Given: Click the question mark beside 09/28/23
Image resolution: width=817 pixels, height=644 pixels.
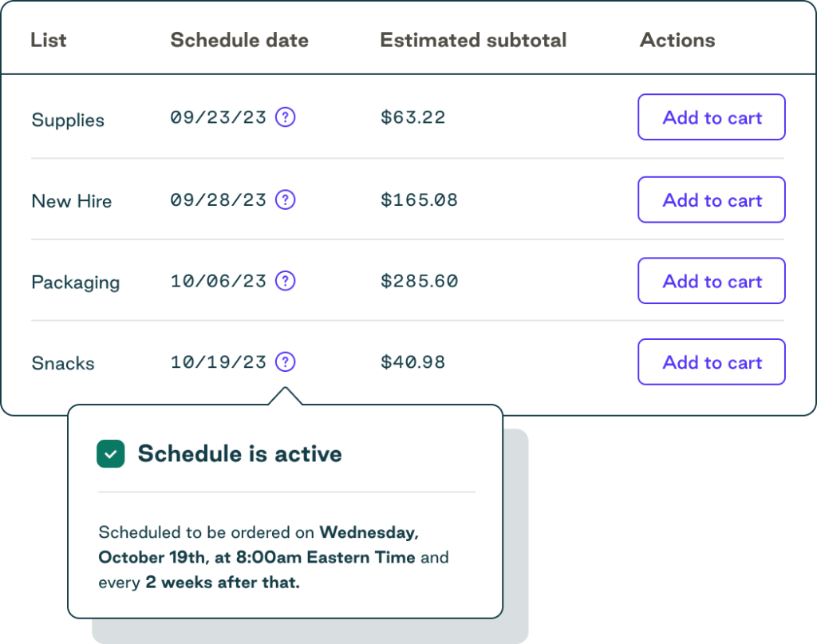Looking at the screenshot, I should [285, 200].
